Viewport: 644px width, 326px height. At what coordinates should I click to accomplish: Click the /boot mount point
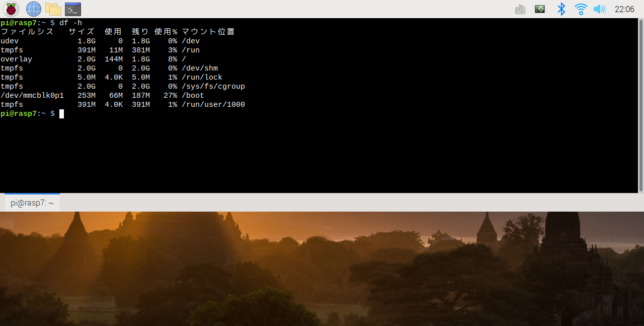coord(193,95)
